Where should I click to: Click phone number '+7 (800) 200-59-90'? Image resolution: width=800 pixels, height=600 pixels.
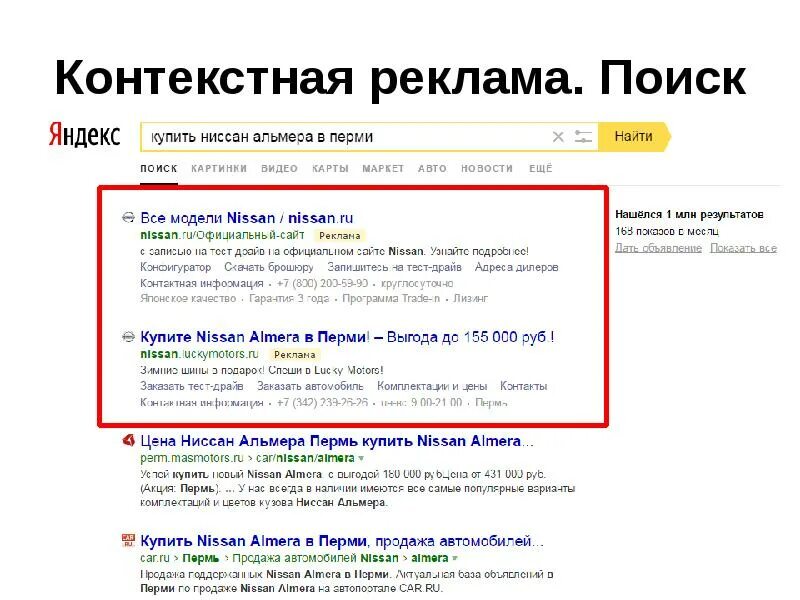coord(322,283)
